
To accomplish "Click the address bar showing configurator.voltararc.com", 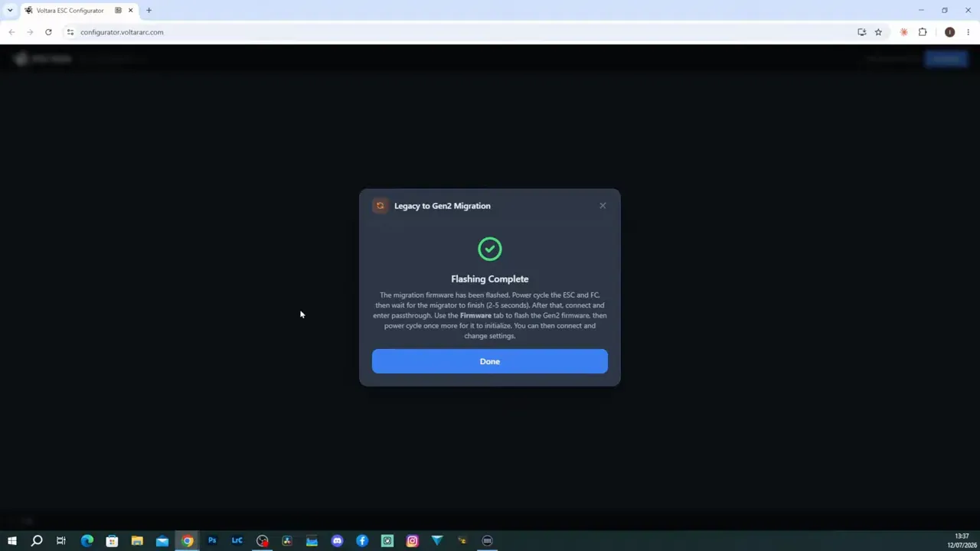I will pos(459,32).
